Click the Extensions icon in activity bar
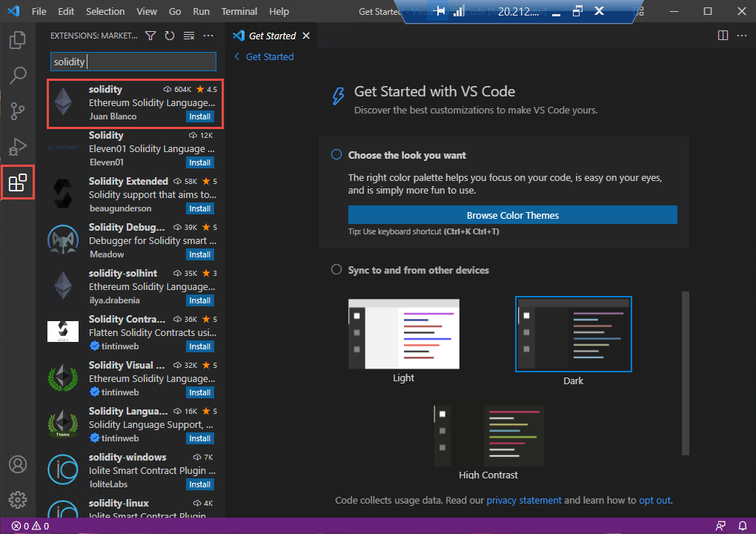756x534 pixels. coord(18,182)
